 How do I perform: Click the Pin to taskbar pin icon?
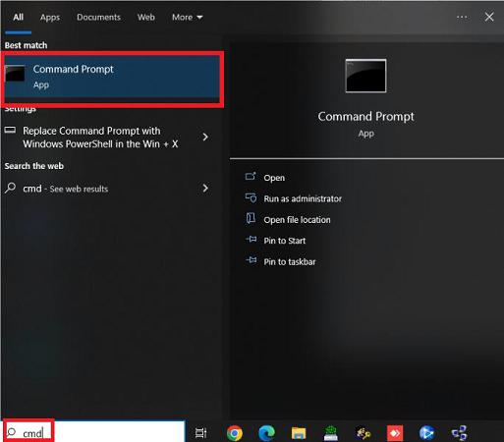point(252,260)
